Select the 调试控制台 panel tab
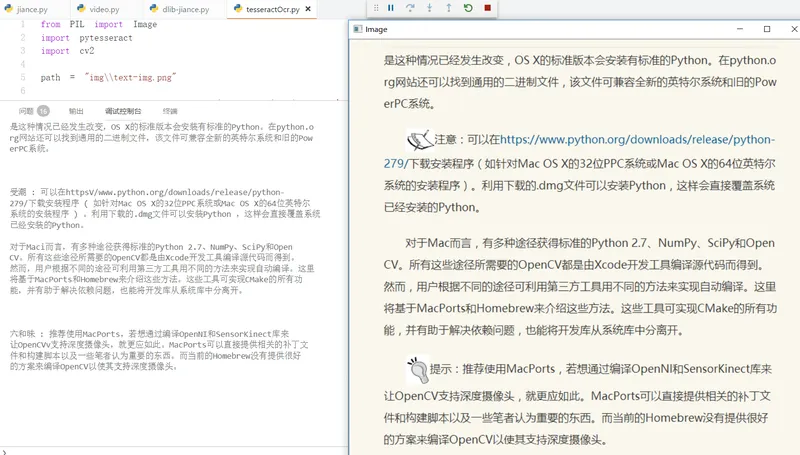The image size is (800, 455). [123, 111]
